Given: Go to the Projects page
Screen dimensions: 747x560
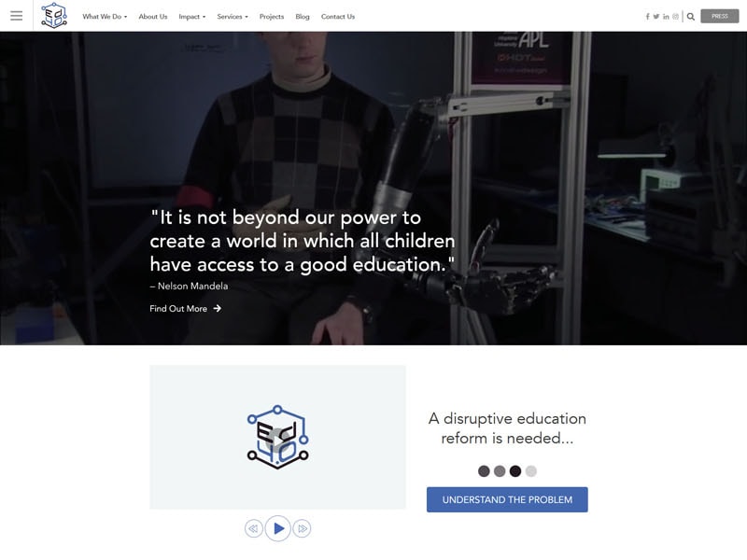Looking at the screenshot, I should (x=272, y=17).
